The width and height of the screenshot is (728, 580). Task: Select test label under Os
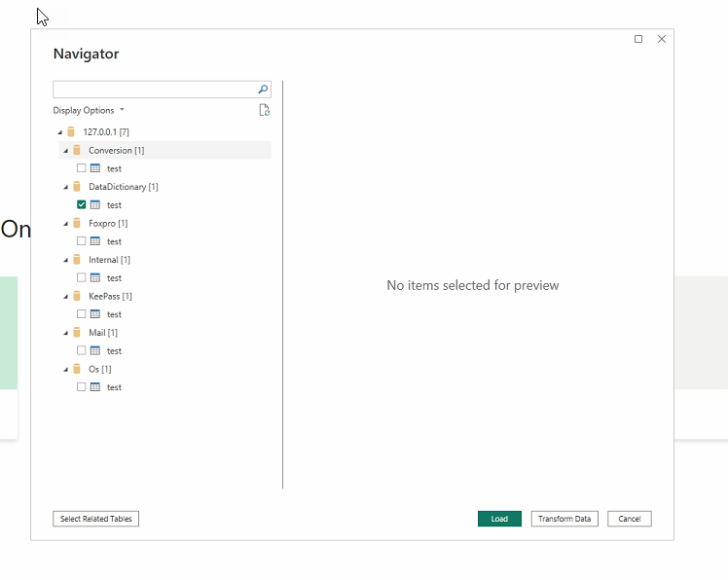click(x=114, y=387)
